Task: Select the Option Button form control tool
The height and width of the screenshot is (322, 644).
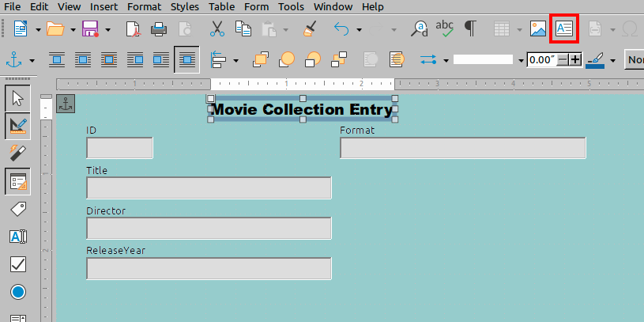Action: 18,292
